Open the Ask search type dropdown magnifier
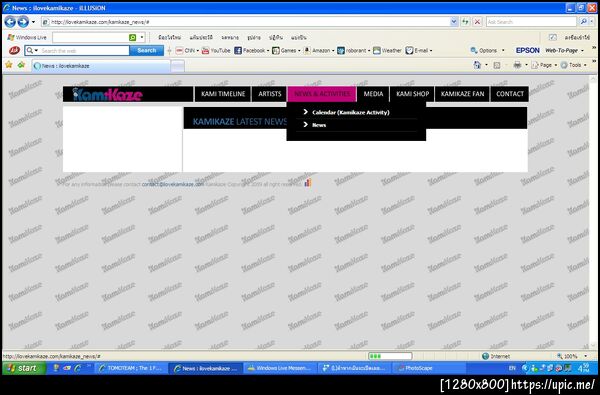This screenshot has height=395, width=600. click(32, 51)
